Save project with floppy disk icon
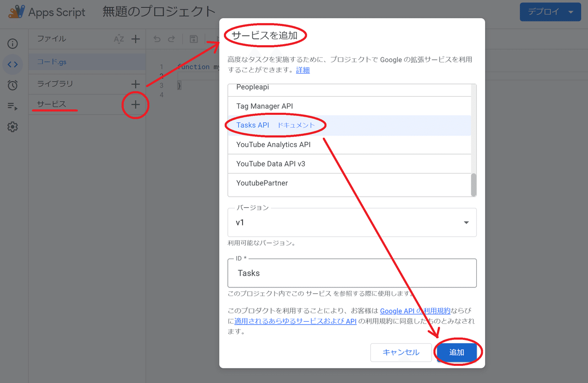 (194, 39)
